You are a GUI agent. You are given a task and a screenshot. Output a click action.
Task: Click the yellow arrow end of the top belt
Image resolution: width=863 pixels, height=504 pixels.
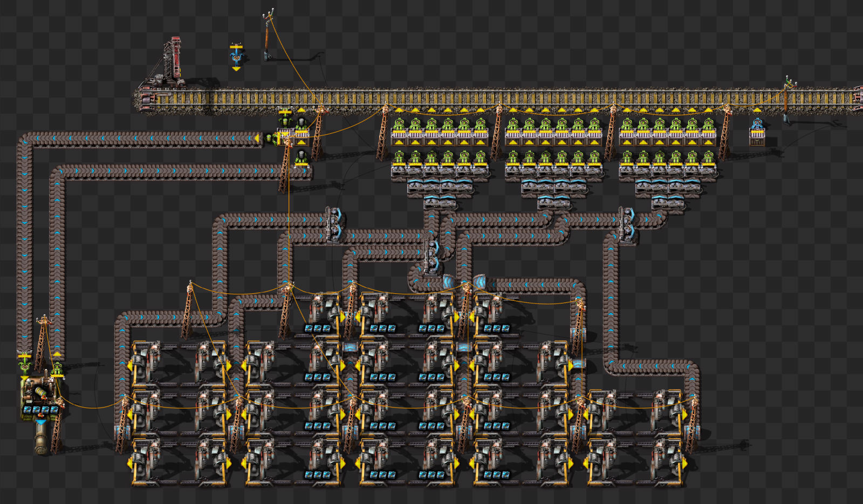(x=257, y=139)
